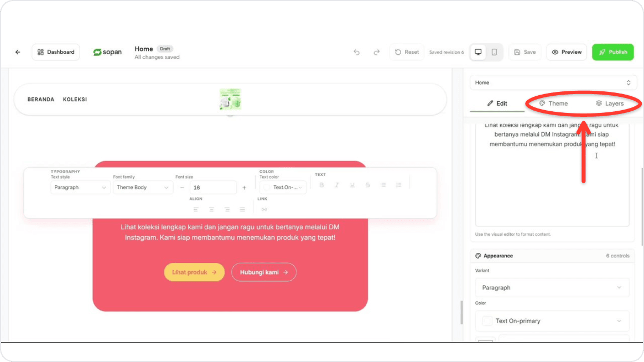
Task: Go back using the left arrow
Action: 18,52
